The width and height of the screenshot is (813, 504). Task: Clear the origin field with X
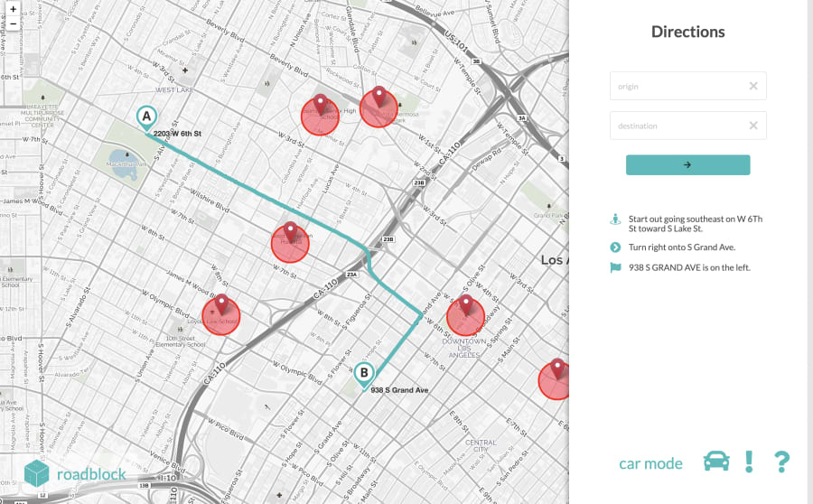tap(753, 86)
